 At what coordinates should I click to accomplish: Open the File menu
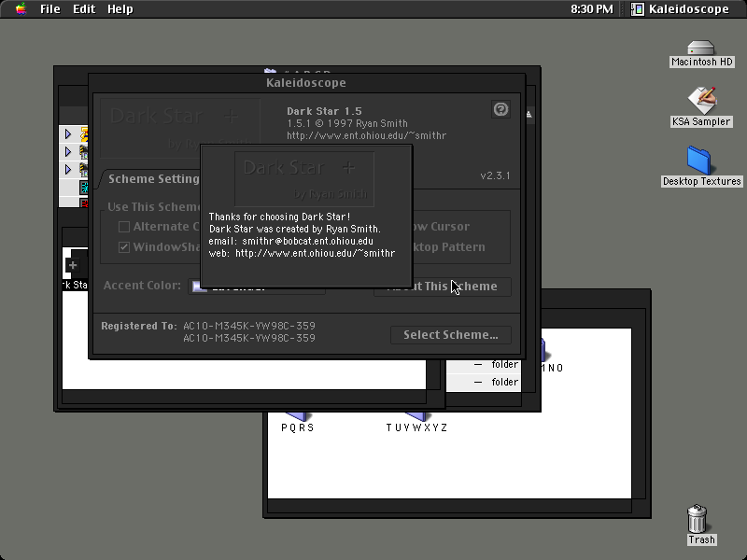tap(50, 9)
